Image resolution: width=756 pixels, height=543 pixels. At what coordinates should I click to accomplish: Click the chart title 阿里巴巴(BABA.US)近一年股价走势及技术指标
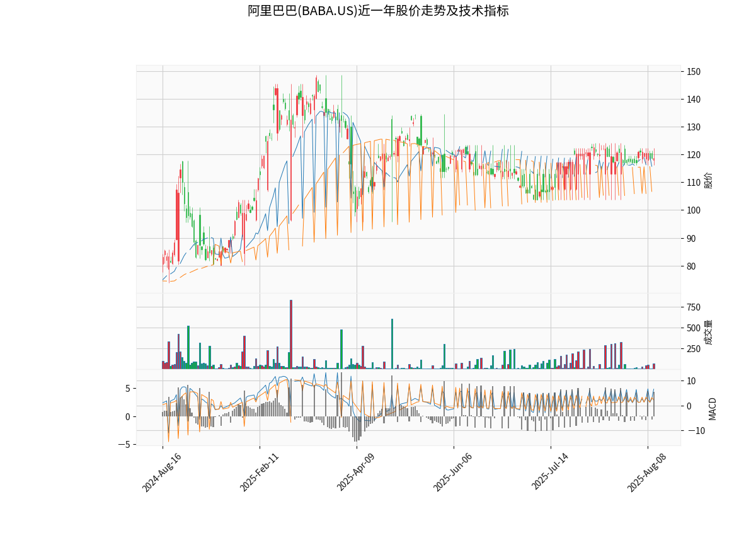tap(378, 11)
